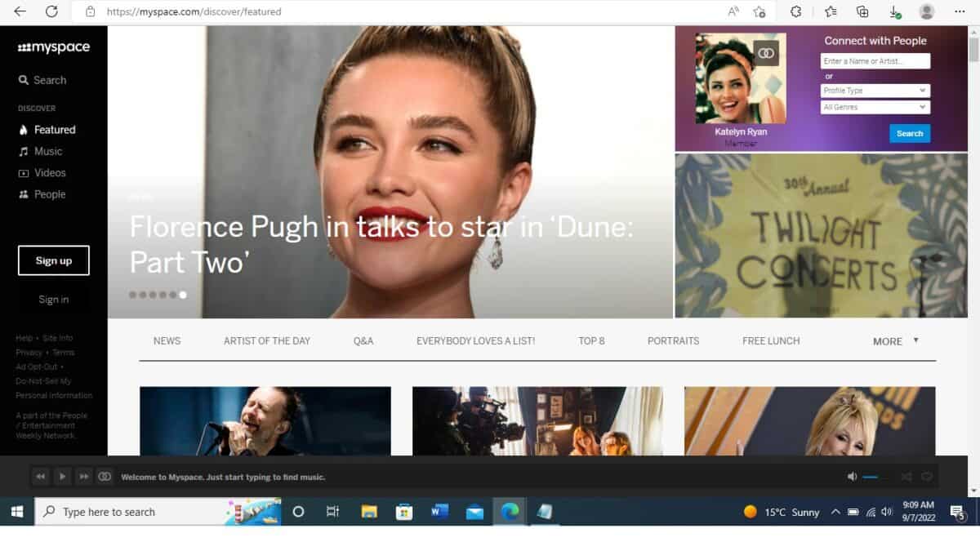Open the Videos section icon
This screenshot has height=551, width=980.
click(24, 173)
